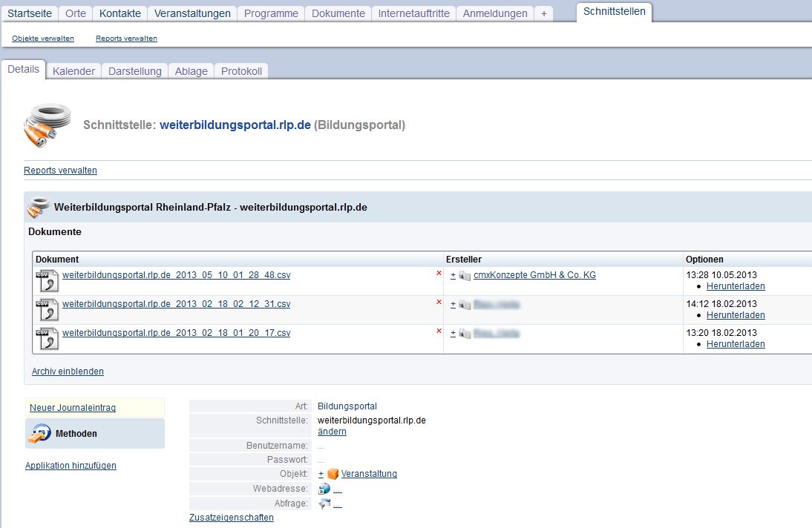Screen dimensions: 812x528
Task: Click the large cable interface icon
Action: tap(48, 125)
